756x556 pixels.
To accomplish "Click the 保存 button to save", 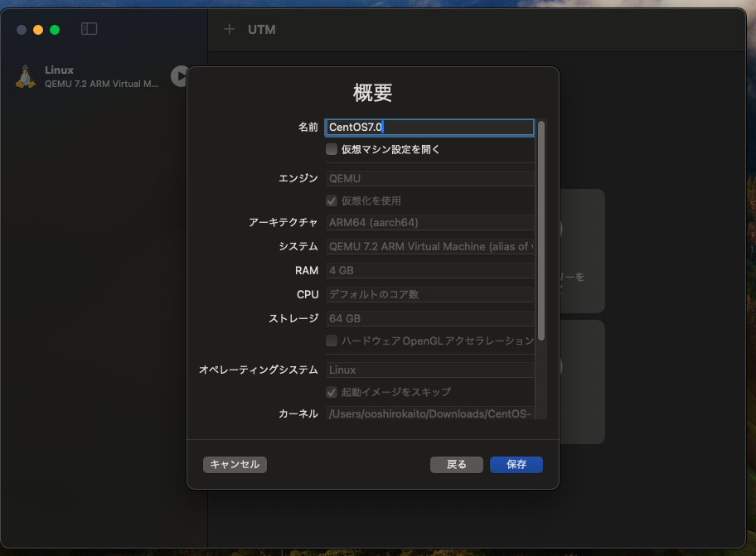I will click(x=516, y=464).
